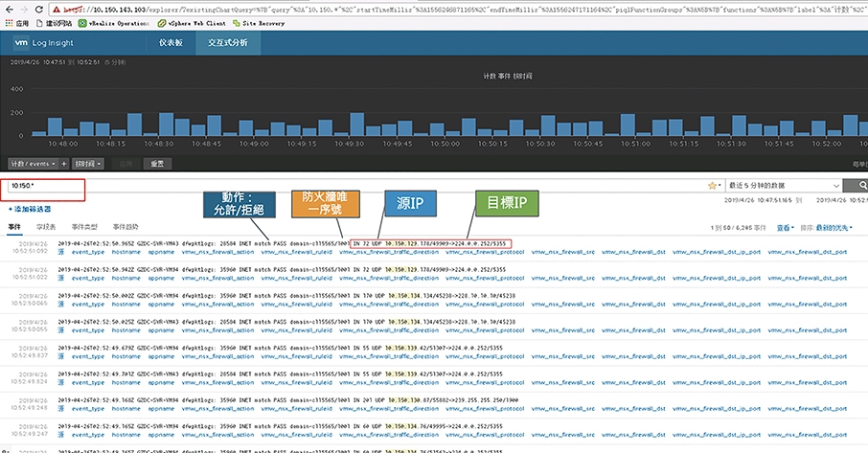Go back with the browser back arrow
This screenshot has width=868, height=453.
tap(10, 10)
